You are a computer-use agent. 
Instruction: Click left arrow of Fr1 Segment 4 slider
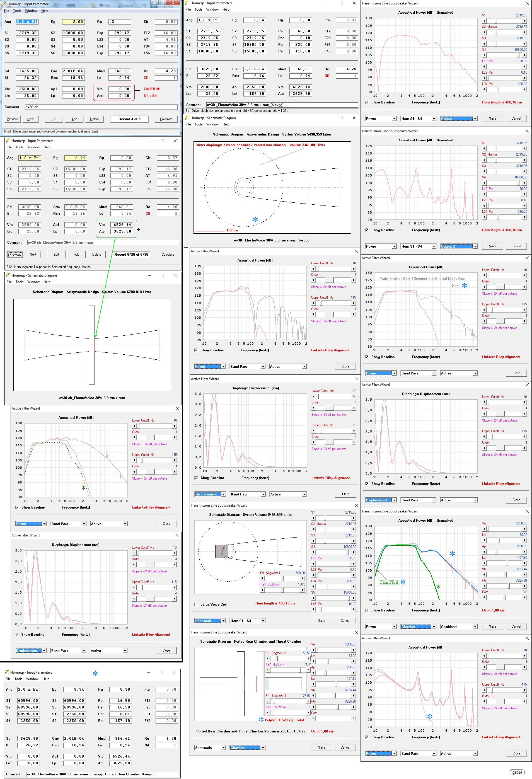click(267, 701)
